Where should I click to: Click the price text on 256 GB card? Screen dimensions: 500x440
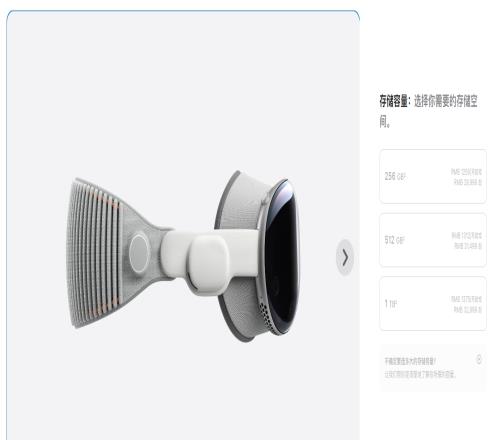click(466, 177)
